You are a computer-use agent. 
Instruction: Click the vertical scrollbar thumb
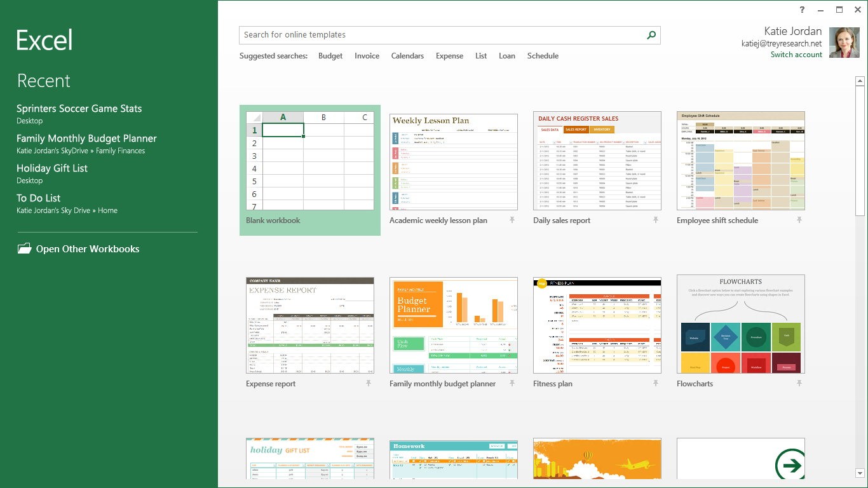(x=860, y=151)
